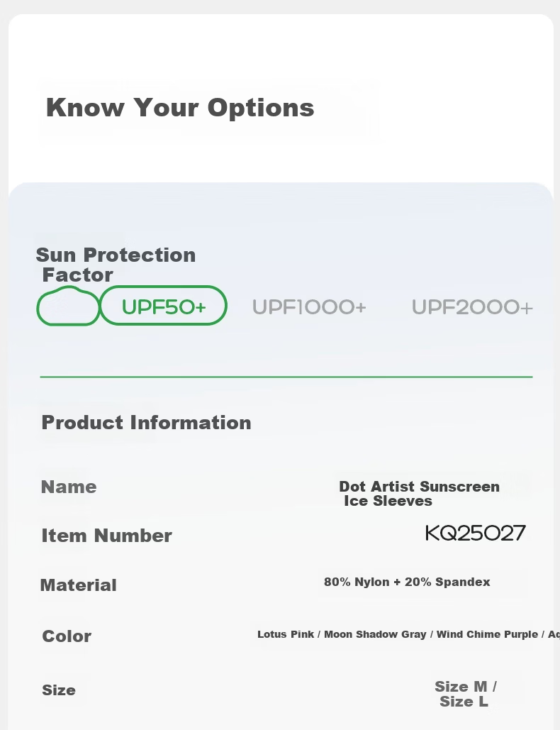The width and height of the screenshot is (560, 730).
Task: Click the Sun Protection Factor label
Action: coord(116,265)
